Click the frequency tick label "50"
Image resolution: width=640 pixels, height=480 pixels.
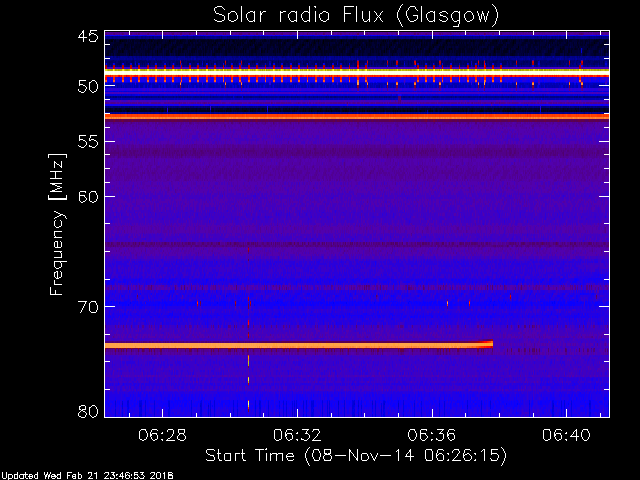(x=88, y=87)
